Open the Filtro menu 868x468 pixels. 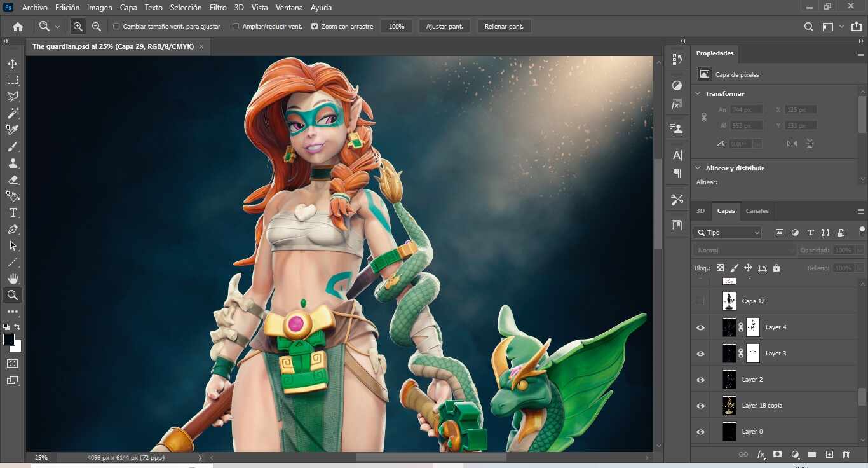click(x=218, y=8)
